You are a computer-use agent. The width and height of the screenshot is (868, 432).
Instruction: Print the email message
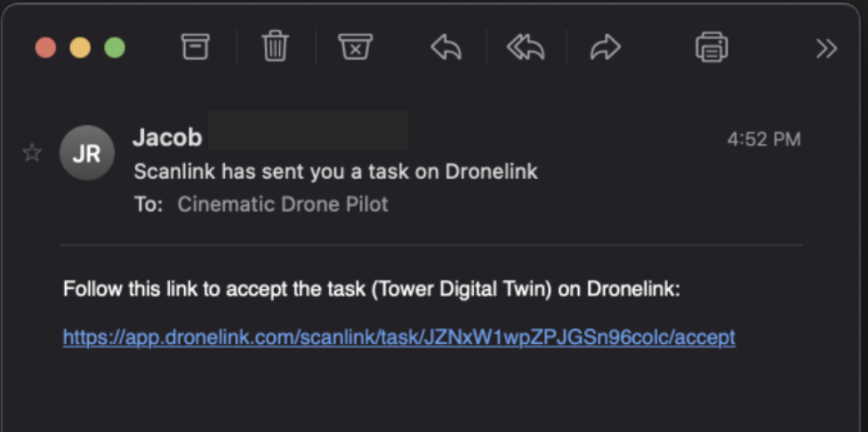pos(711,47)
